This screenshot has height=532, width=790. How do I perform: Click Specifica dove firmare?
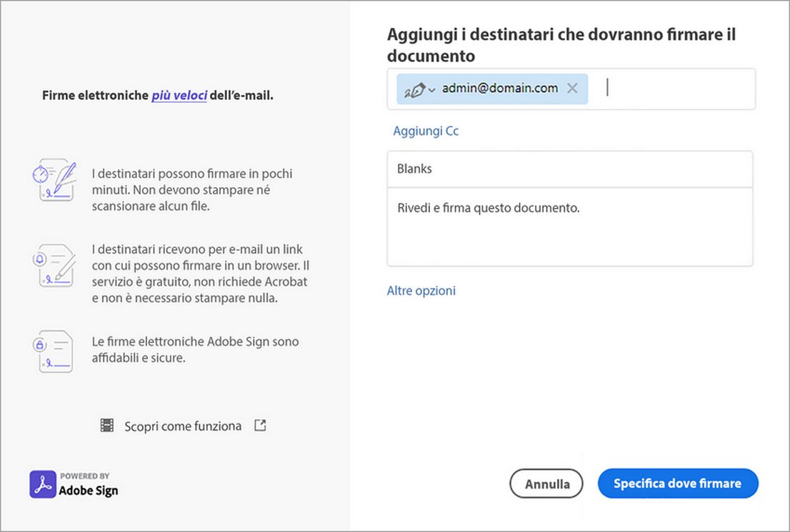click(x=677, y=483)
